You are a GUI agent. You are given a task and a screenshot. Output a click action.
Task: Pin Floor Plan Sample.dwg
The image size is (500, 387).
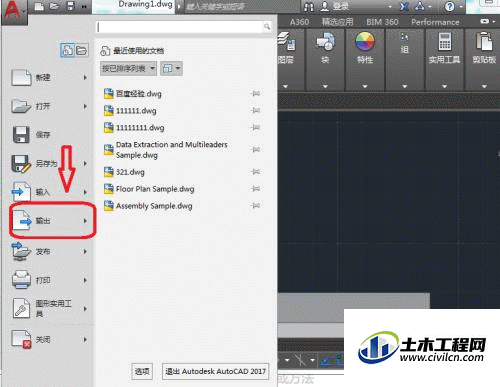pos(256,189)
